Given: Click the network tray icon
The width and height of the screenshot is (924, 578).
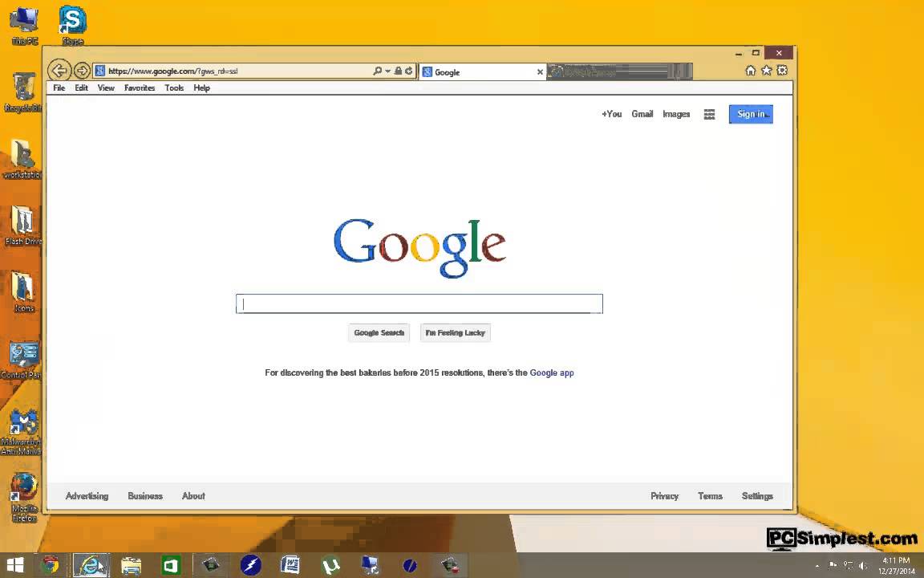Looking at the screenshot, I should click(x=848, y=565).
